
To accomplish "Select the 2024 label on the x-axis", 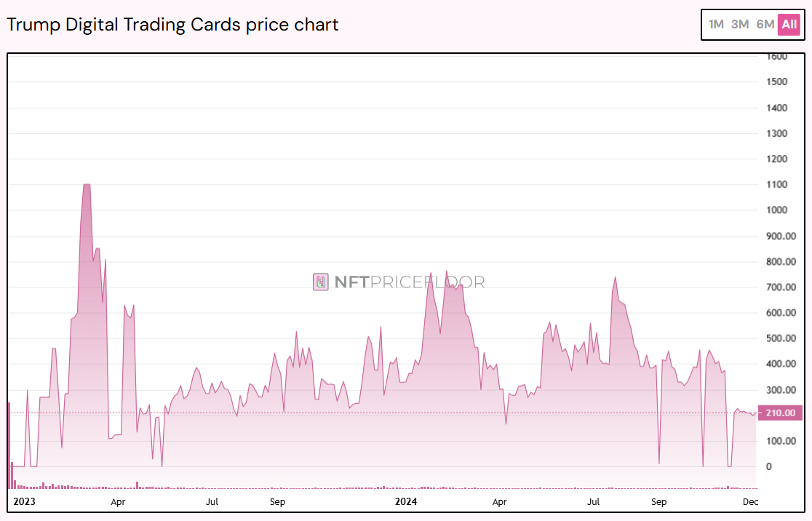I will pos(406,502).
